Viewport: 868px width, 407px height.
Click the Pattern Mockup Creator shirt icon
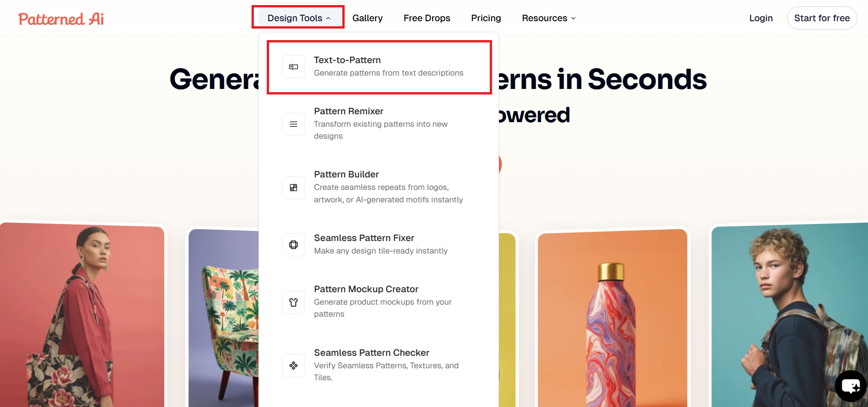[x=293, y=302]
